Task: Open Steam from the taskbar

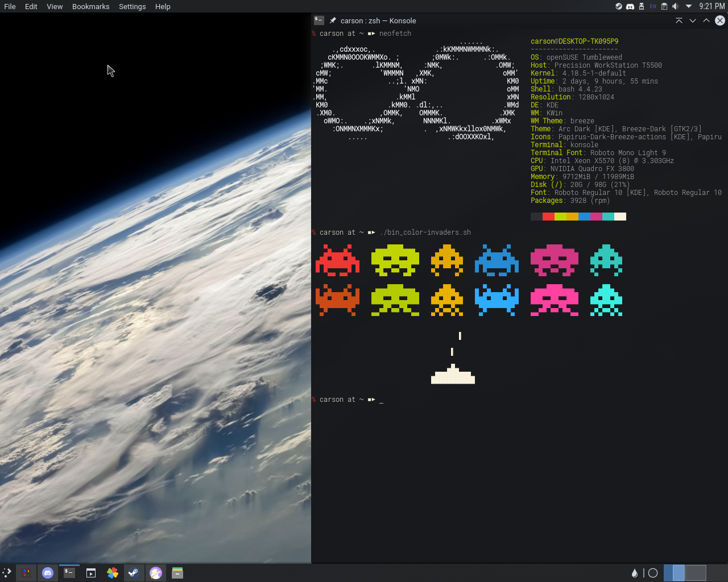Action: click(x=134, y=573)
